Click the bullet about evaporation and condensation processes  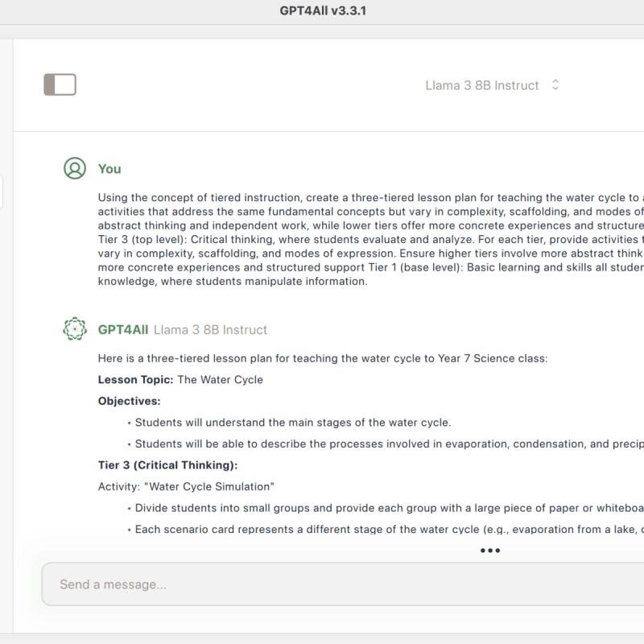pyautogui.click(x=390, y=444)
